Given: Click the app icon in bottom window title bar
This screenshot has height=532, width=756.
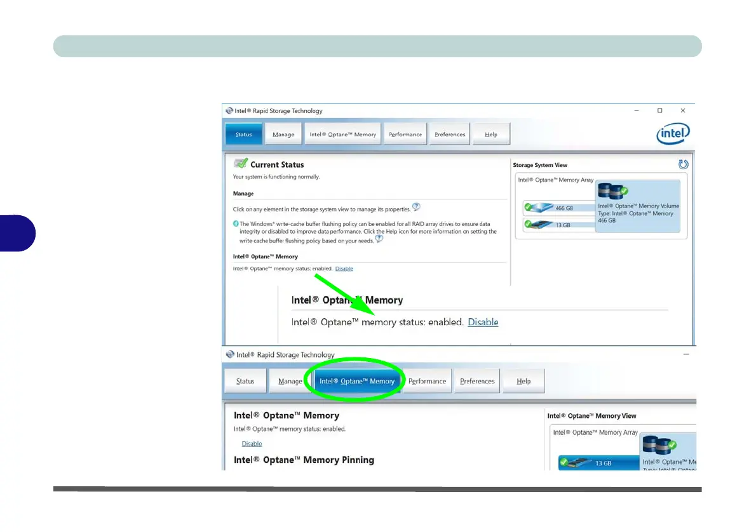Looking at the screenshot, I should tap(230, 355).
